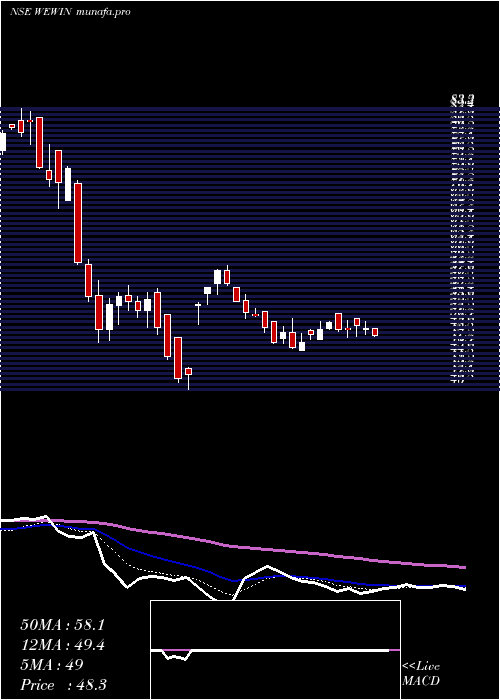Click the '50MA : 58.1' value

point(62,625)
